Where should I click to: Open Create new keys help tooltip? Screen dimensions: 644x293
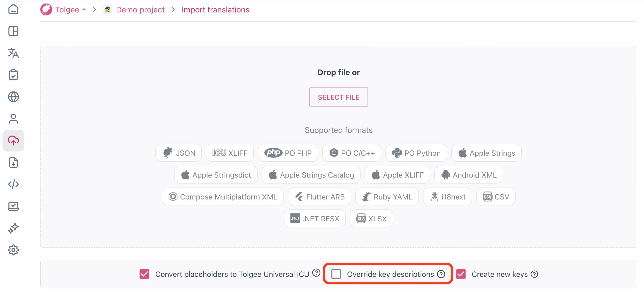tap(535, 274)
